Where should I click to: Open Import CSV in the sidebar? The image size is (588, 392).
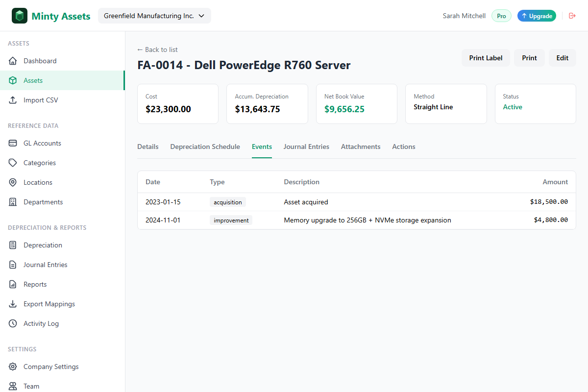62,100
